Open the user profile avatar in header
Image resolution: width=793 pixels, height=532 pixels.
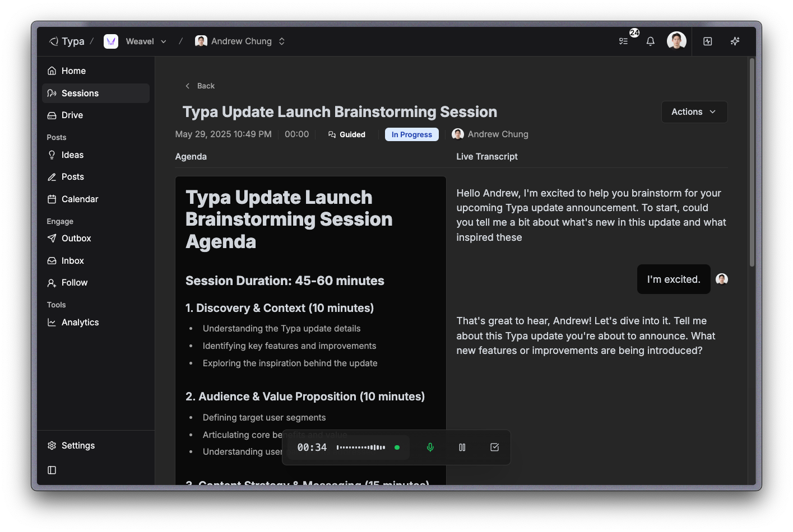(x=676, y=41)
